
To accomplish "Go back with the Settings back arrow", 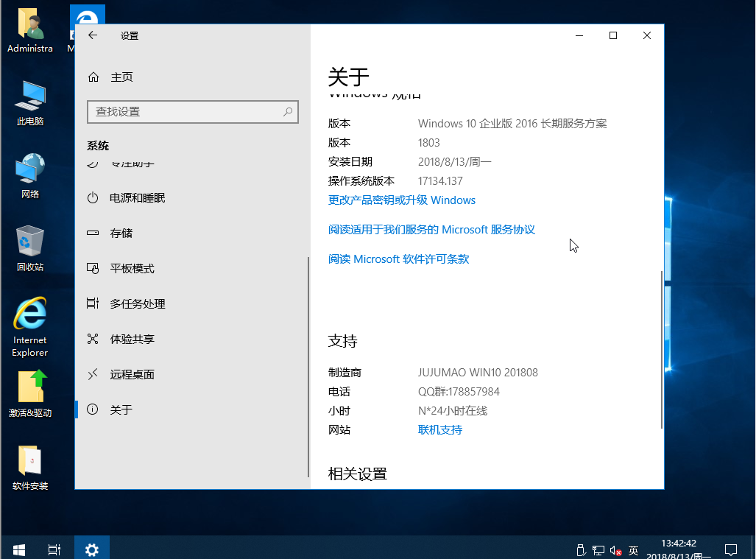I will pos(93,35).
